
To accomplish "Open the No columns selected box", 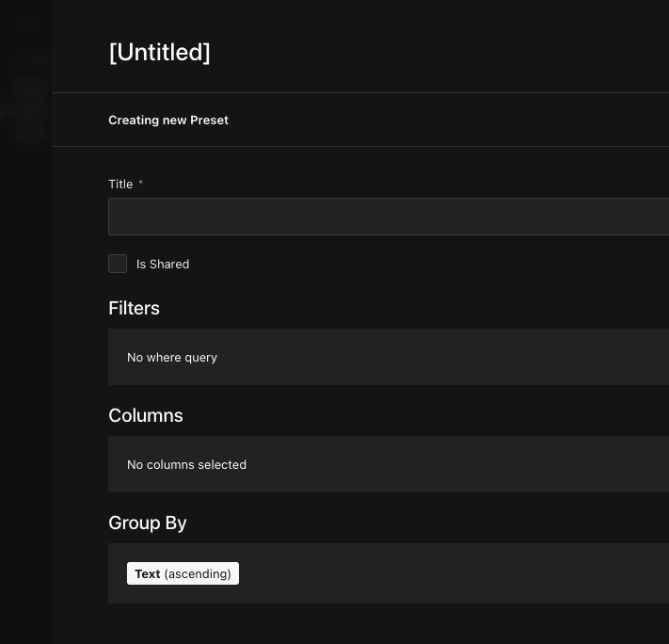I will [x=389, y=464].
